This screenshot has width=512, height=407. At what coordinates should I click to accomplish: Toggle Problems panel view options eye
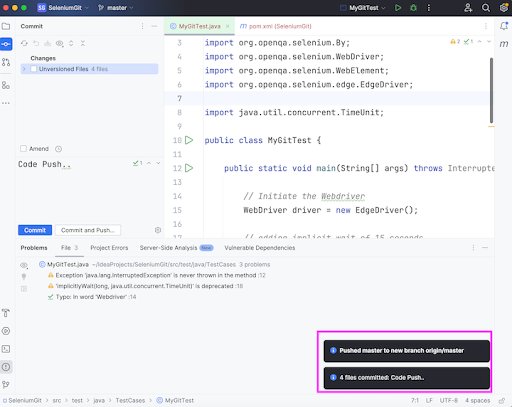24,265
